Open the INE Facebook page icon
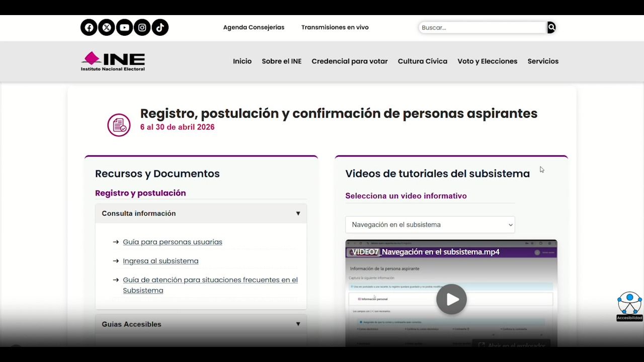This screenshot has width=644, height=362. pyautogui.click(x=89, y=28)
